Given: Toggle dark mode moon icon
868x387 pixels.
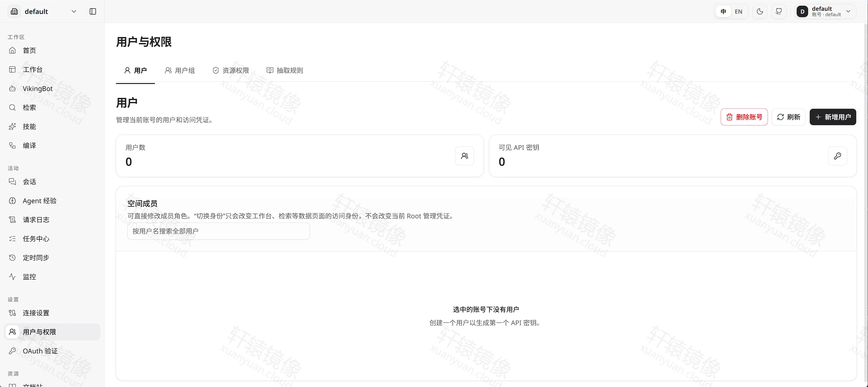Looking at the screenshot, I should pyautogui.click(x=760, y=11).
